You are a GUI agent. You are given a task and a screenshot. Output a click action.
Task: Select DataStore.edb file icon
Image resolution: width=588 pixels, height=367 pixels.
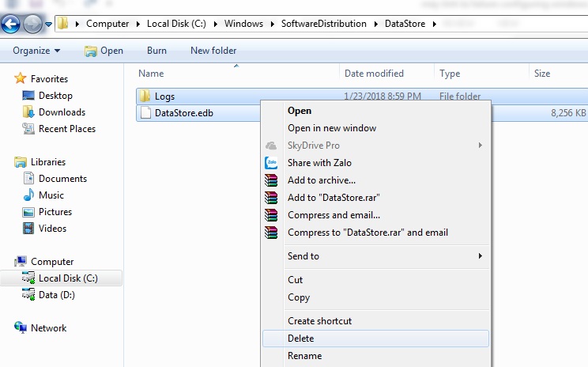[x=145, y=112]
